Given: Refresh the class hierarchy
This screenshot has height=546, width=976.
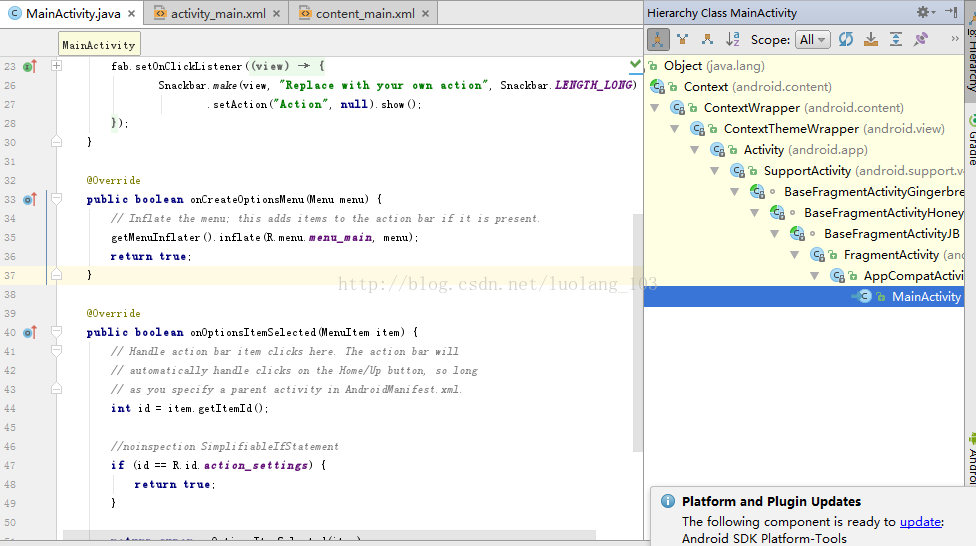Looking at the screenshot, I should pos(846,39).
